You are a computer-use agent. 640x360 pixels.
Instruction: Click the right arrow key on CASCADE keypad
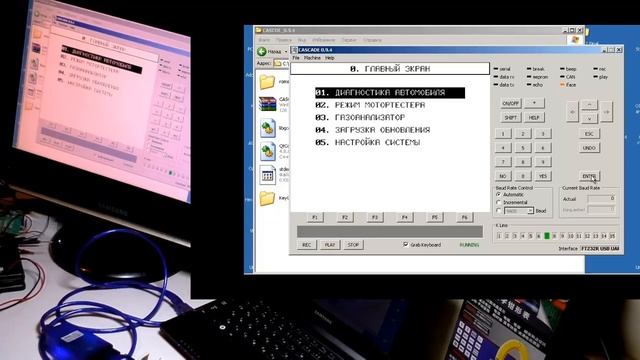pyautogui.click(x=606, y=111)
